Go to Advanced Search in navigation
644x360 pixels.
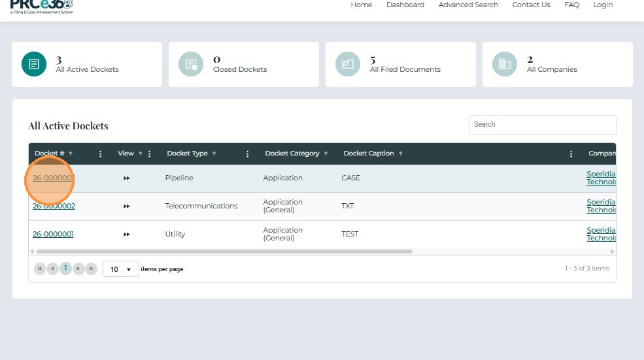pyautogui.click(x=468, y=5)
